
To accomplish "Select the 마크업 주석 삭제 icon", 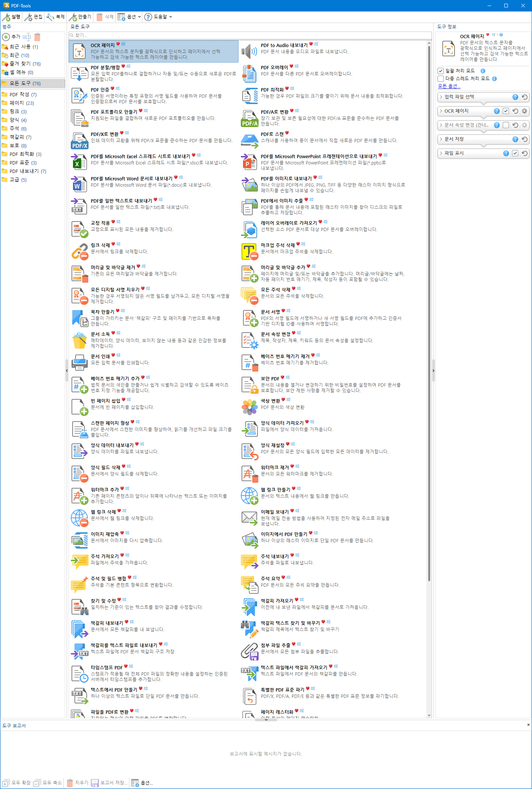I will coord(249,252).
